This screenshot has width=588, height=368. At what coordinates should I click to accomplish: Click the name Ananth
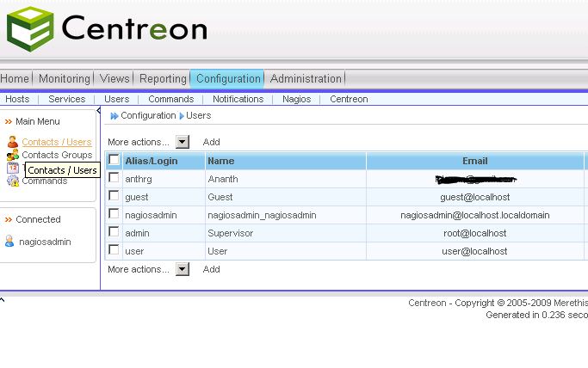[x=223, y=179]
